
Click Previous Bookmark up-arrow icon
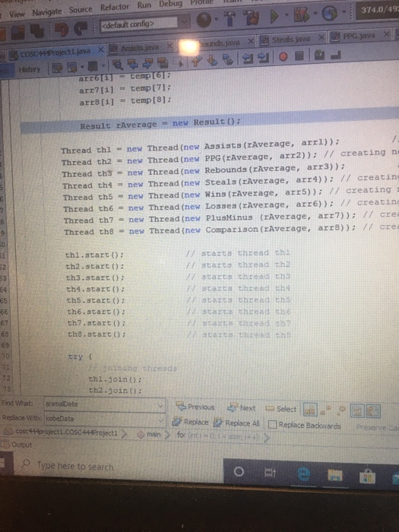[198, 61]
